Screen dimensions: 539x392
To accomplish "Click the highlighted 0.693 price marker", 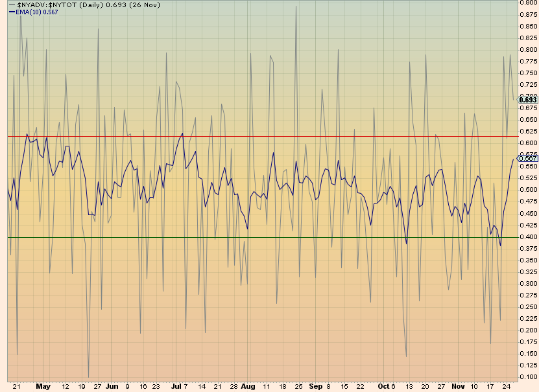I will (527, 100).
